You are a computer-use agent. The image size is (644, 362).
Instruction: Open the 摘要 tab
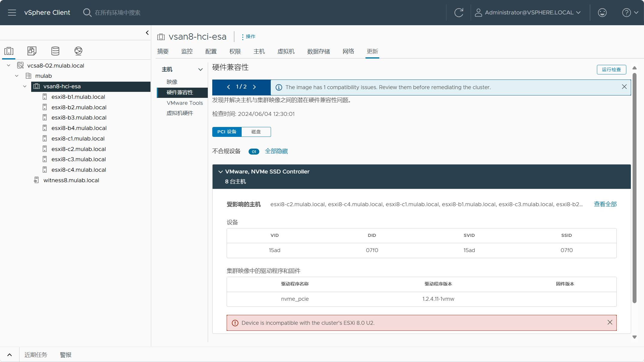[x=163, y=51]
